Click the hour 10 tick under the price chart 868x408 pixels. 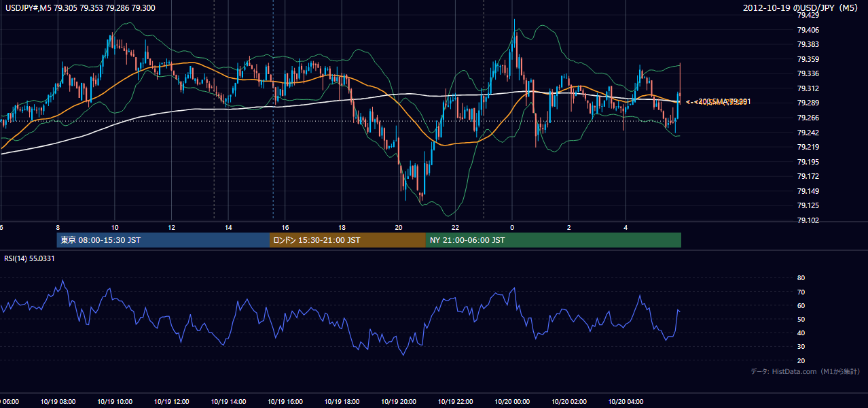pos(115,228)
